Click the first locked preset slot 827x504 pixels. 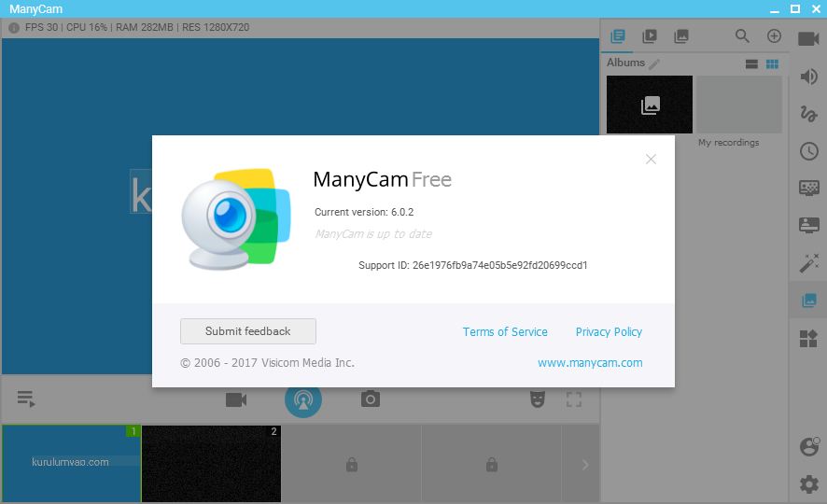point(351,464)
